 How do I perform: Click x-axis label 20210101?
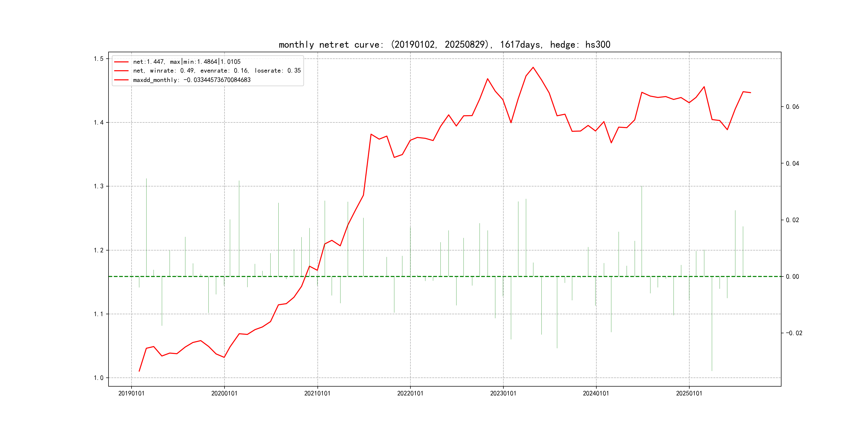[x=317, y=393]
